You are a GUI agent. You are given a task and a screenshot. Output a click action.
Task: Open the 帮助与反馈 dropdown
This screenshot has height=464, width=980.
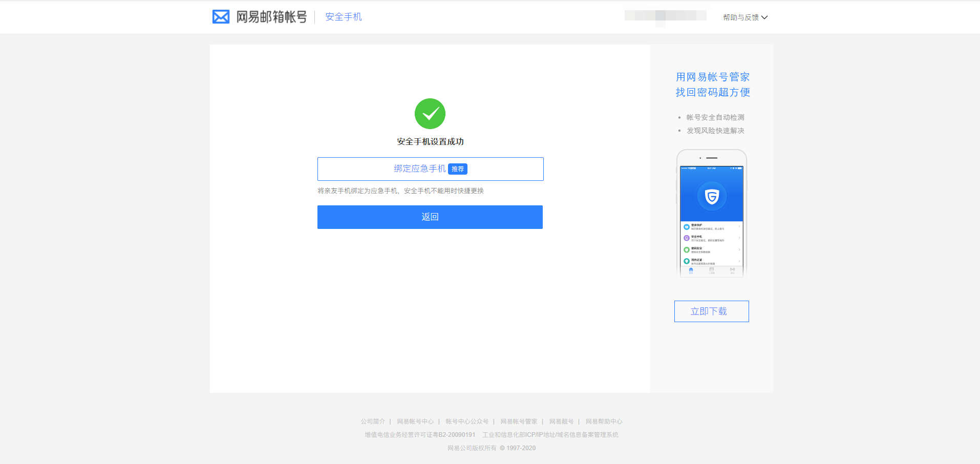745,17
